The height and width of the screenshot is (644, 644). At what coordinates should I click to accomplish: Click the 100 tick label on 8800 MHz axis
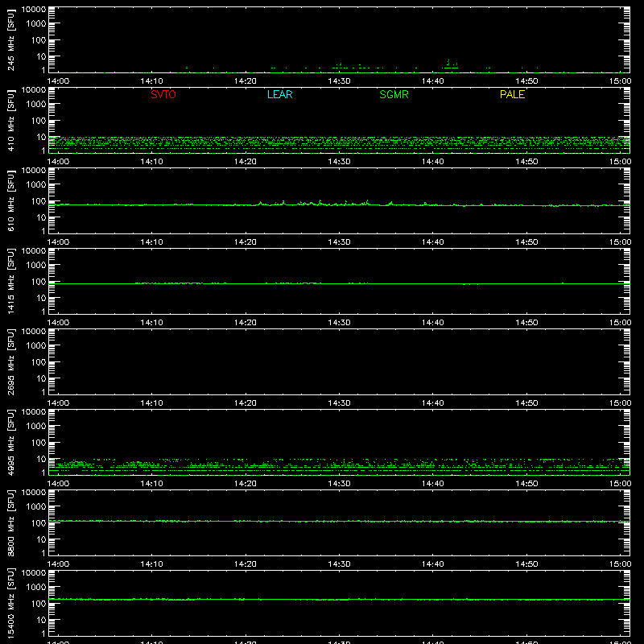click(x=39, y=523)
